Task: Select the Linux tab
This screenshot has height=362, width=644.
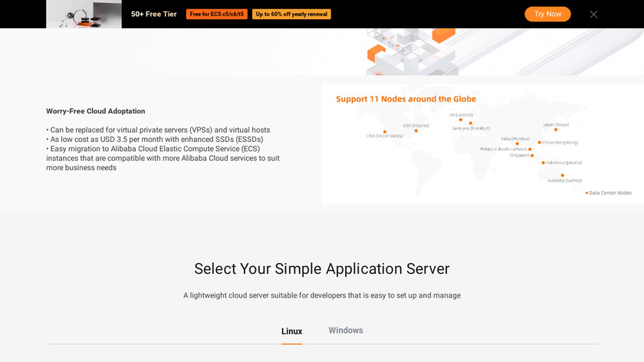Action: click(291, 331)
